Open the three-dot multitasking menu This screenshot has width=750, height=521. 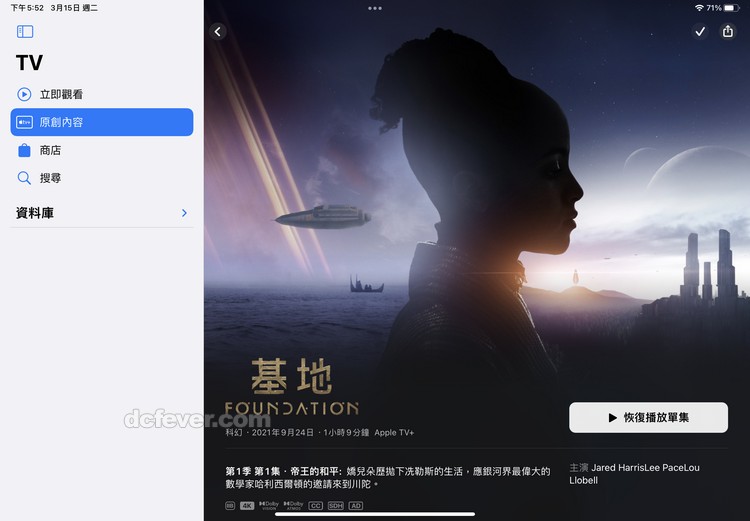[x=375, y=8]
